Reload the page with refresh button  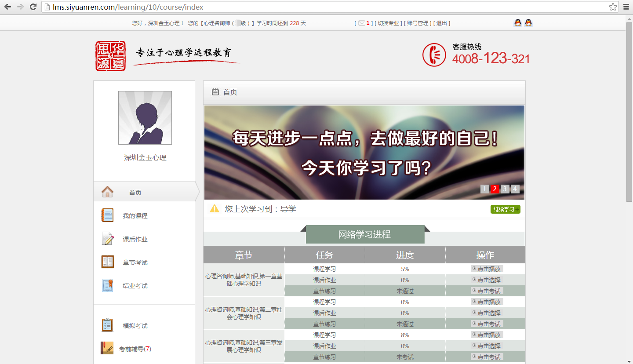click(x=33, y=7)
